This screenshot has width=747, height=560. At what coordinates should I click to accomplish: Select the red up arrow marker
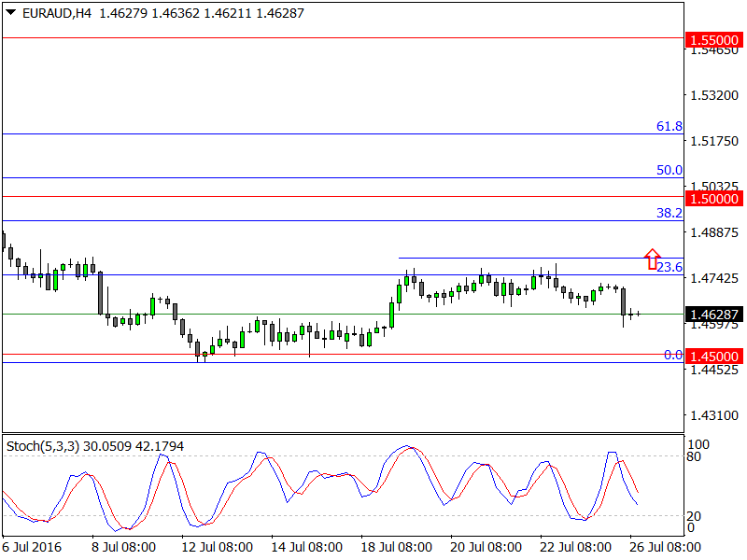click(x=652, y=259)
